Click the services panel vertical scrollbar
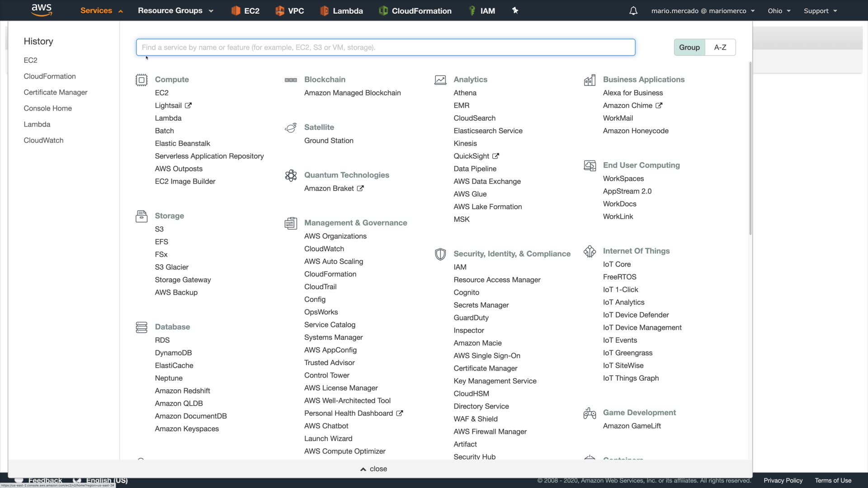The height and width of the screenshot is (488, 868). coord(750,149)
